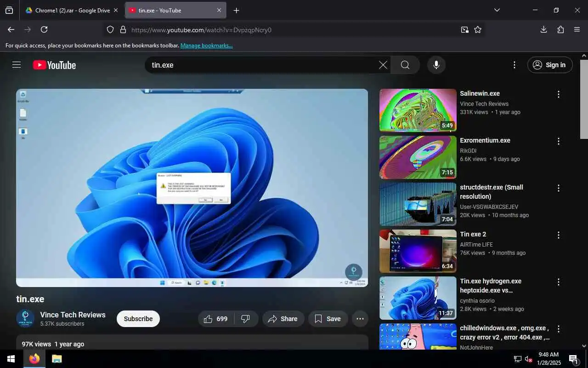Click '97K views 1 year ago' description
Viewport: 588px width, 368px height.
click(53, 344)
